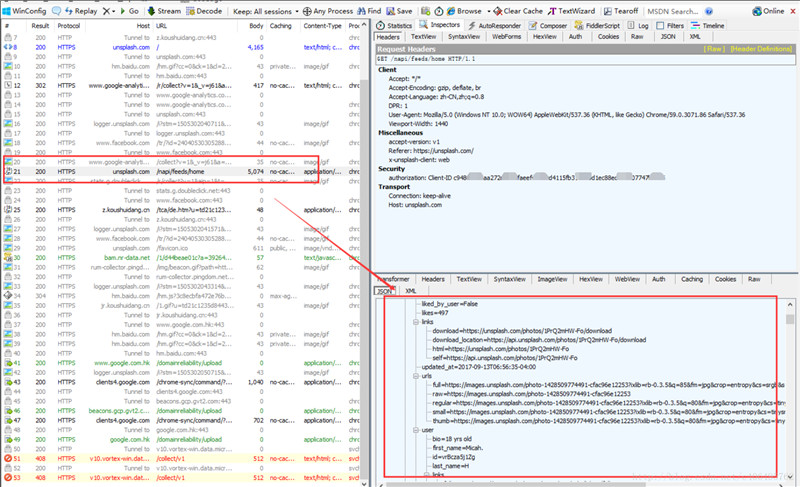
Task: Click Browse in the toolbar
Action: 464,11
